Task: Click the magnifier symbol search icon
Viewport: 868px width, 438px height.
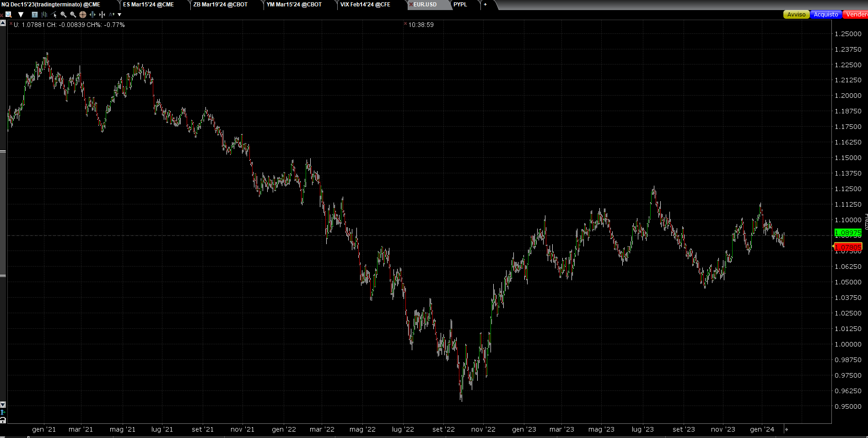Action: click(8, 15)
